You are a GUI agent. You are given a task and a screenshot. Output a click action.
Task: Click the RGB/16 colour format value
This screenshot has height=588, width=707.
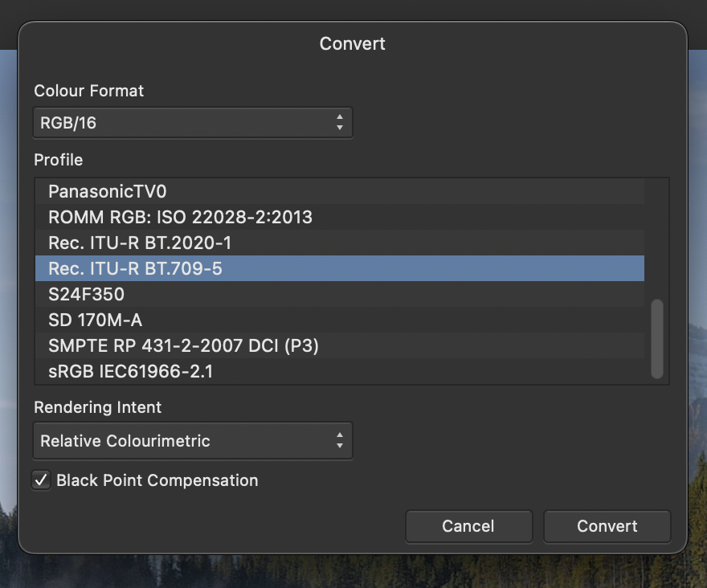68,123
